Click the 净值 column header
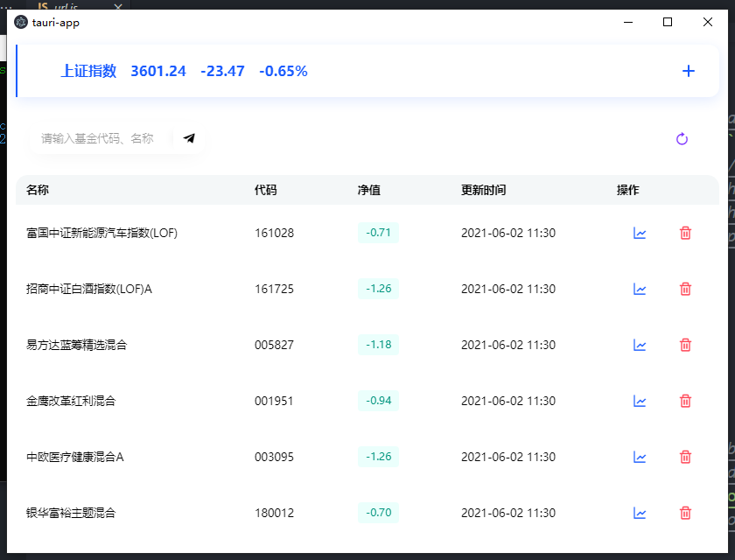 coord(369,190)
